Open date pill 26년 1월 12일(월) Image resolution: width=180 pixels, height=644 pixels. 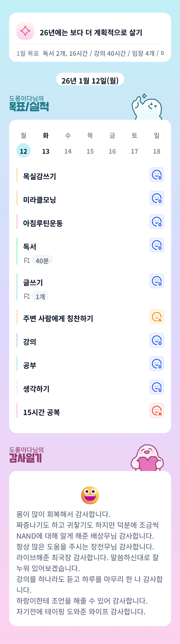click(x=90, y=80)
